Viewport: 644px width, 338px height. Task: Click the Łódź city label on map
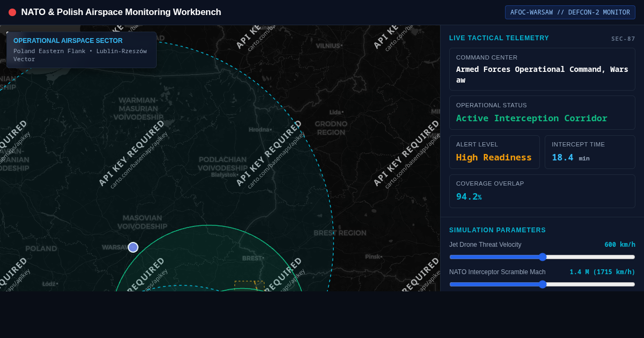tap(50, 284)
